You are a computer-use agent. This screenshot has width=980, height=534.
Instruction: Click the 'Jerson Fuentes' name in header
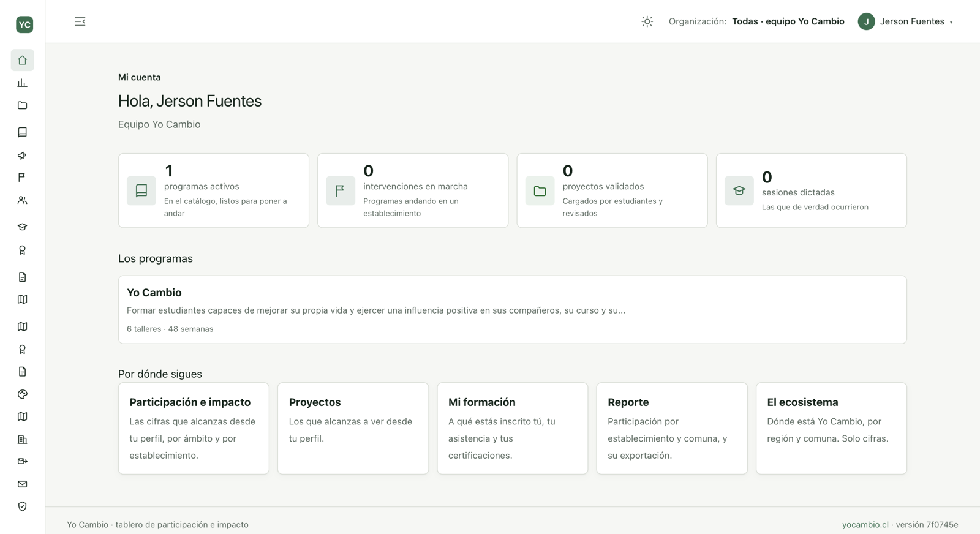(912, 21)
